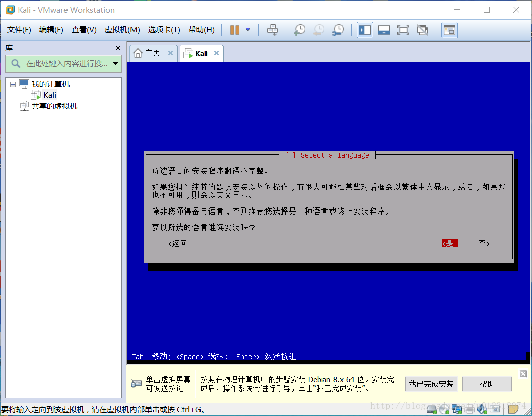
Task: Click the <Tab> 移动 key hint line
Action: click(x=213, y=356)
